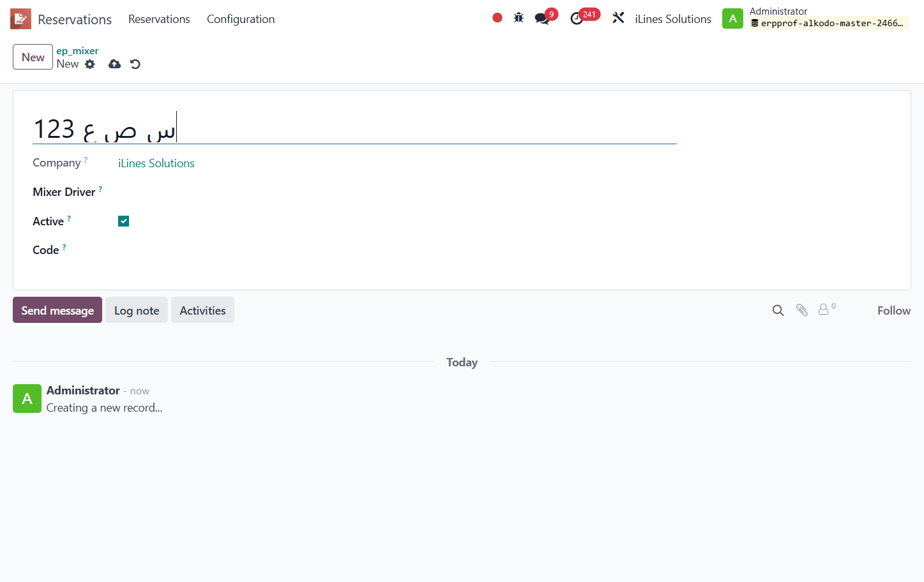The image size is (924, 582).
Task: Click the 'Creating a new record...' message
Action: 105,408
